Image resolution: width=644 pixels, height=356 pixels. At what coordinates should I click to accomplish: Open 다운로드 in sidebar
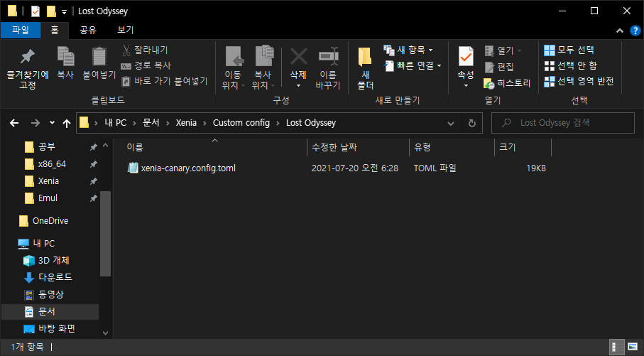coord(55,278)
